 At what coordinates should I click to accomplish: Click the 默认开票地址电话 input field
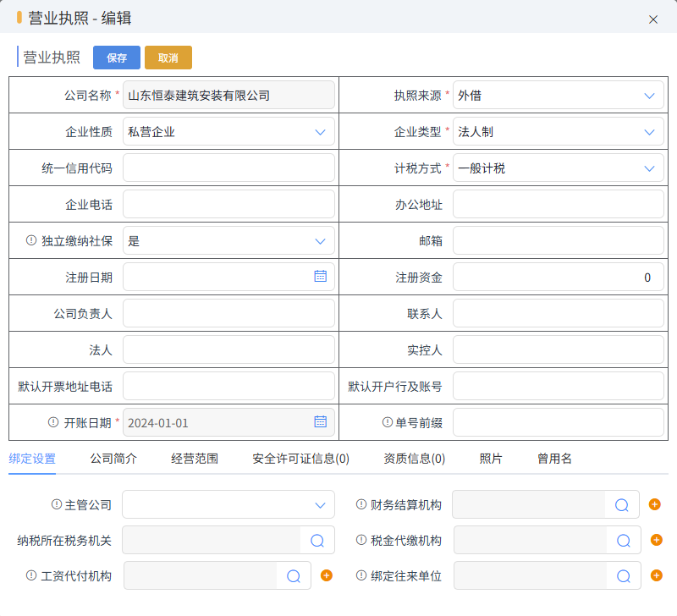(x=228, y=386)
